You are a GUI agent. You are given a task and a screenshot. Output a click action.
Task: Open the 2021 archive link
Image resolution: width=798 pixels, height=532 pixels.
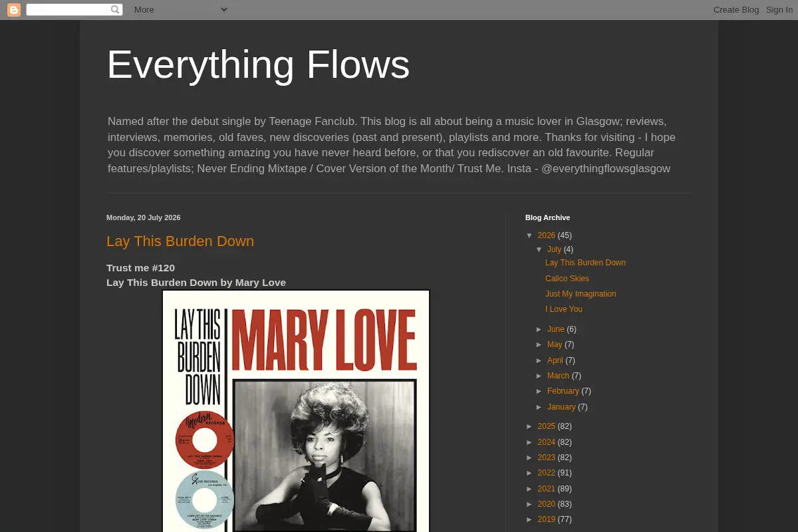[x=547, y=489]
